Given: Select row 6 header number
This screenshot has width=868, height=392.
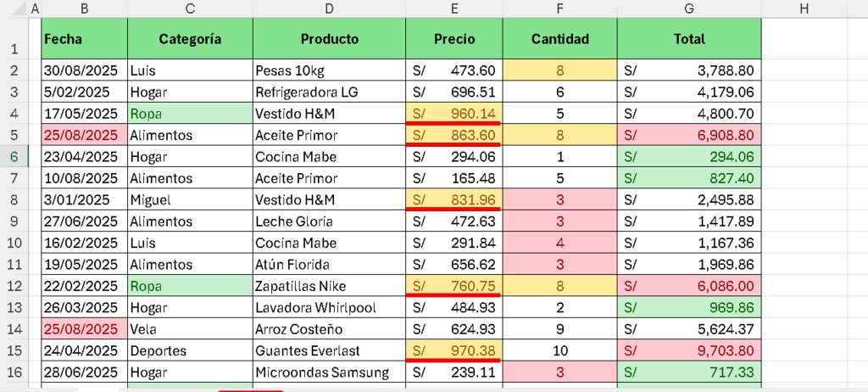Looking at the screenshot, I should click(14, 157).
